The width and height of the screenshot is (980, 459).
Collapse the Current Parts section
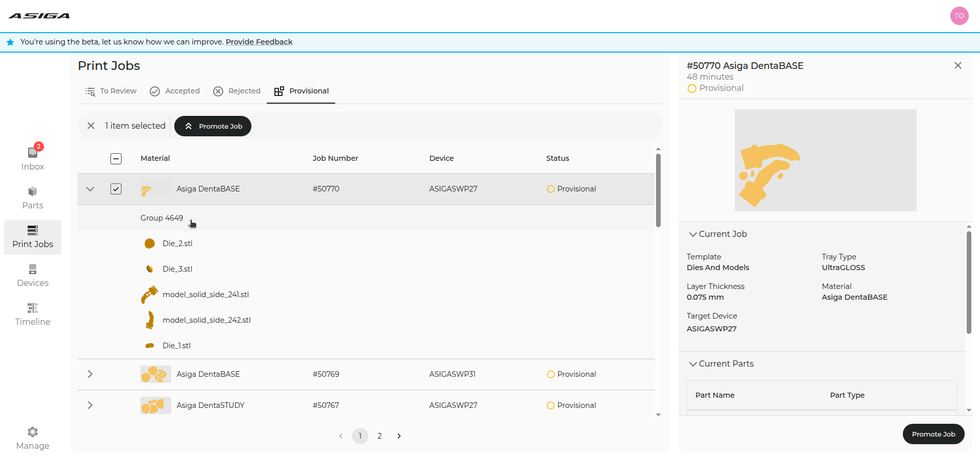click(693, 364)
